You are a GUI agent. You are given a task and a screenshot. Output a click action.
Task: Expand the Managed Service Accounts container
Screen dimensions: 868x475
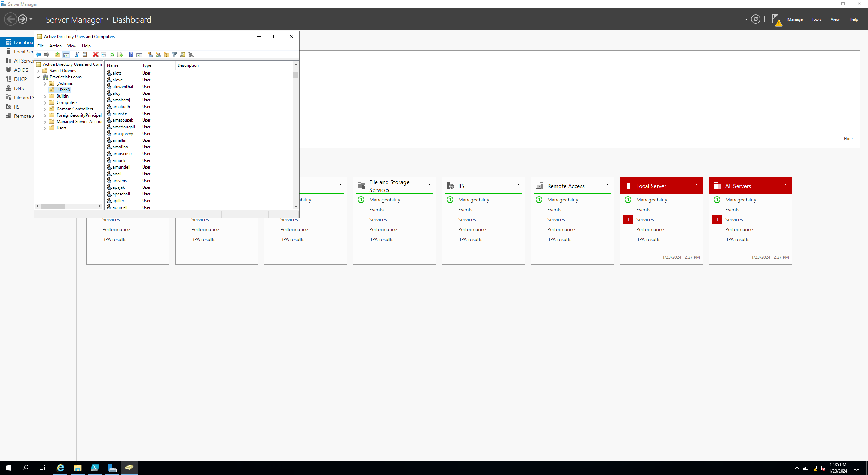(x=45, y=122)
